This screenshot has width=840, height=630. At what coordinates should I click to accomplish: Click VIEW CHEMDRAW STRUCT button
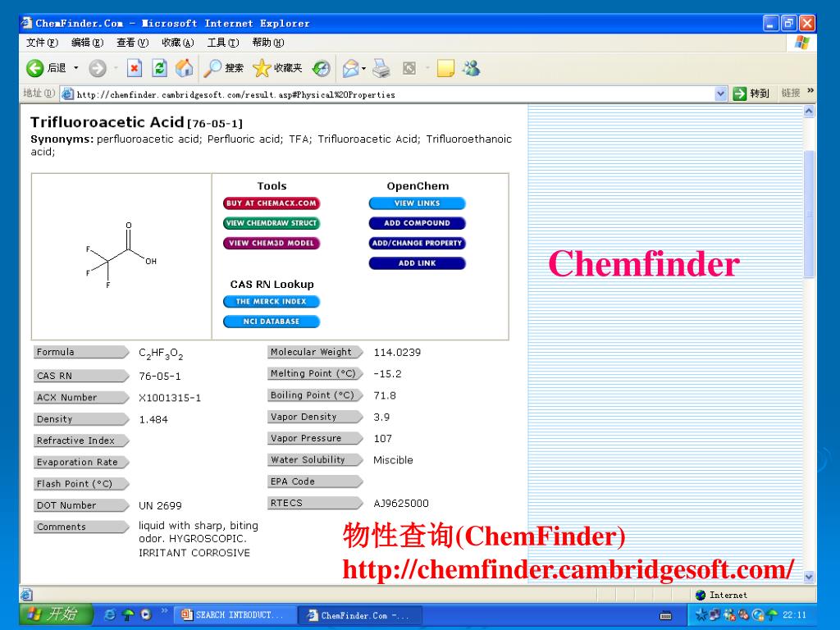point(272,223)
